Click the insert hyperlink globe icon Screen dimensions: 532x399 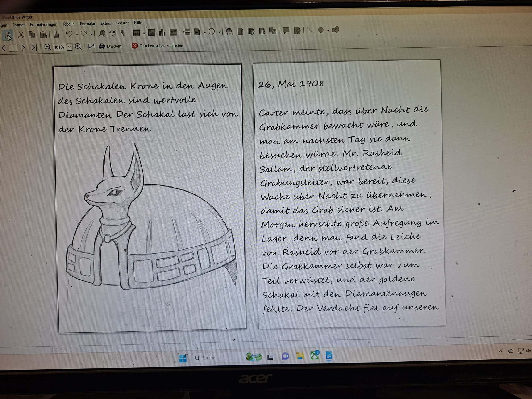[229, 32]
